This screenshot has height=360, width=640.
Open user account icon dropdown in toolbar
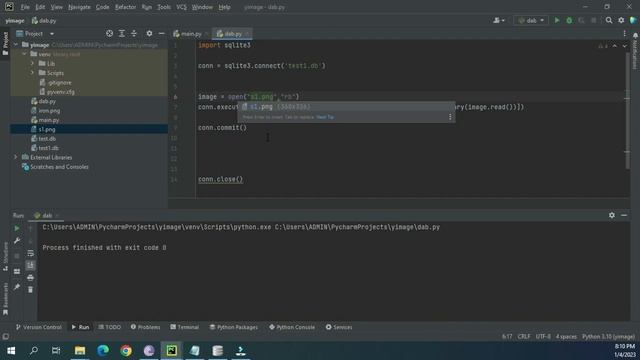[x=499, y=20]
